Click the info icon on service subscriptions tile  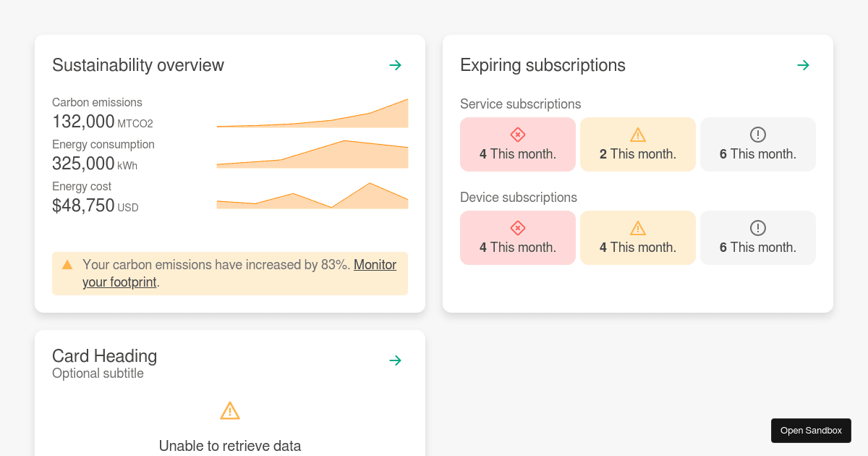click(x=757, y=134)
